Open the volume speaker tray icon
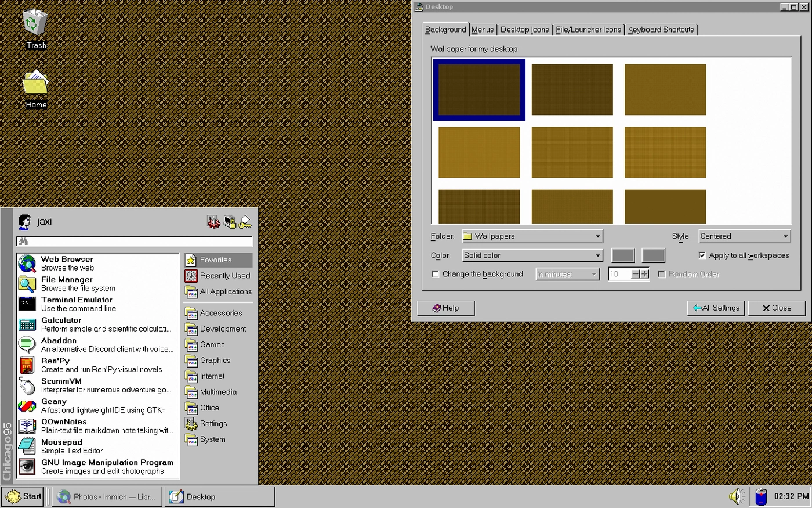Viewport: 812px width, 508px height. (737, 496)
